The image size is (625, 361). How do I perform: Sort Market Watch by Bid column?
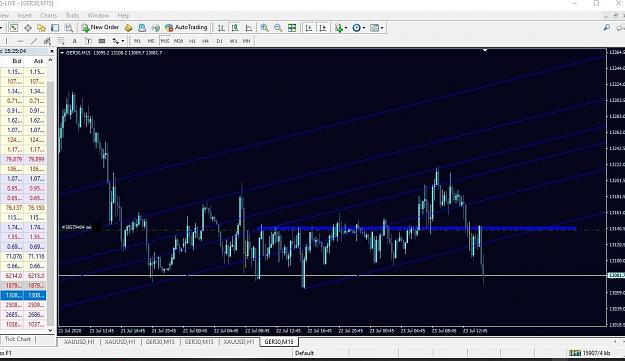tap(17, 61)
